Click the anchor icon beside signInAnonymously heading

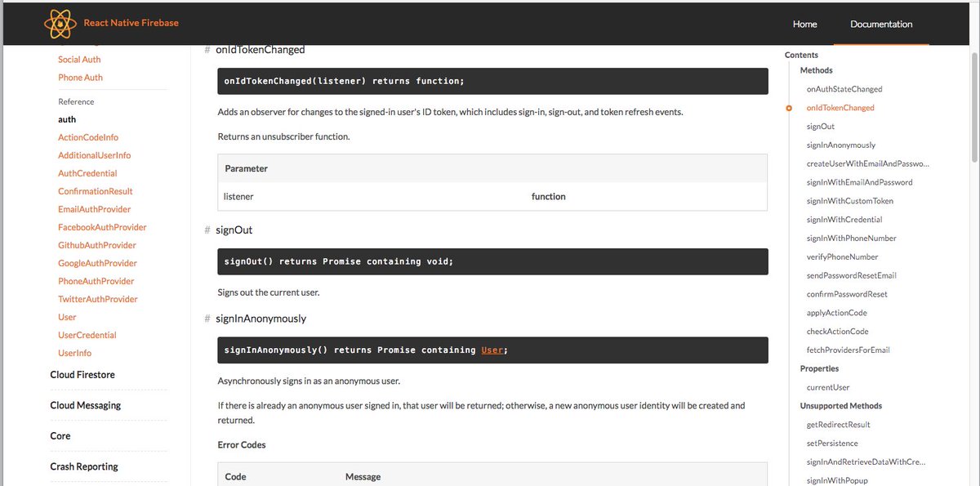(206, 319)
